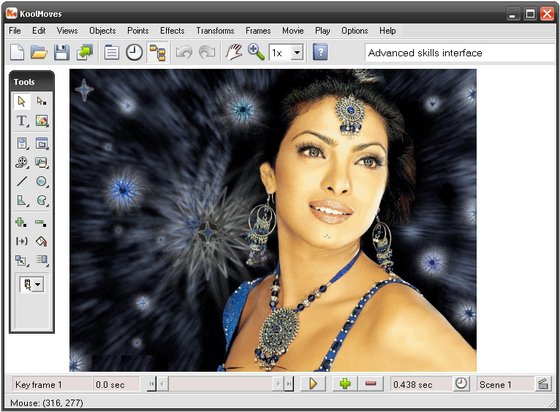Screen dimensions: 560x412
Task: Click the 0.438 sec duration field
Action: coord(420,385)
